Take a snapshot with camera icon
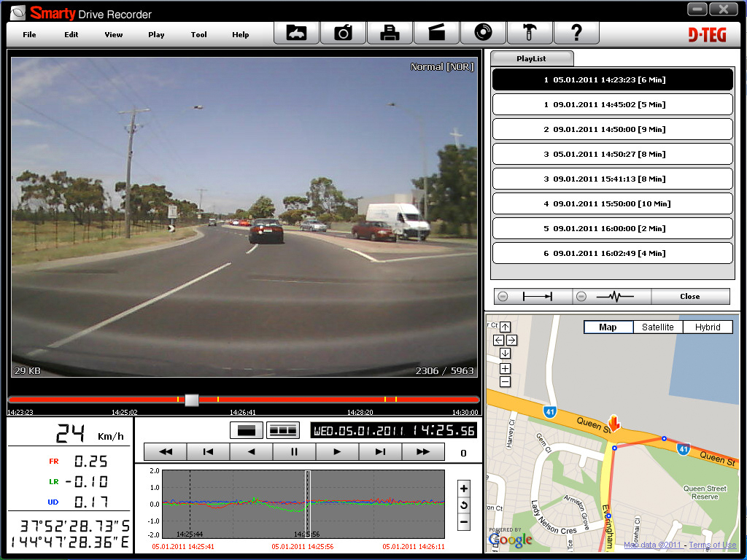Image resolution: width=747 pixels, height=560 pixels. coord(343,34)
